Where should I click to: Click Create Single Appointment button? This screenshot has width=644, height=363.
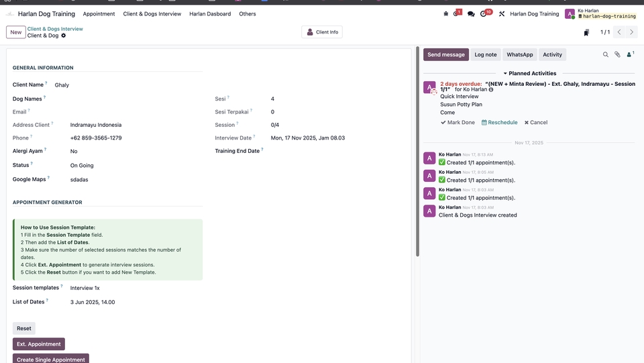(51, 359)
